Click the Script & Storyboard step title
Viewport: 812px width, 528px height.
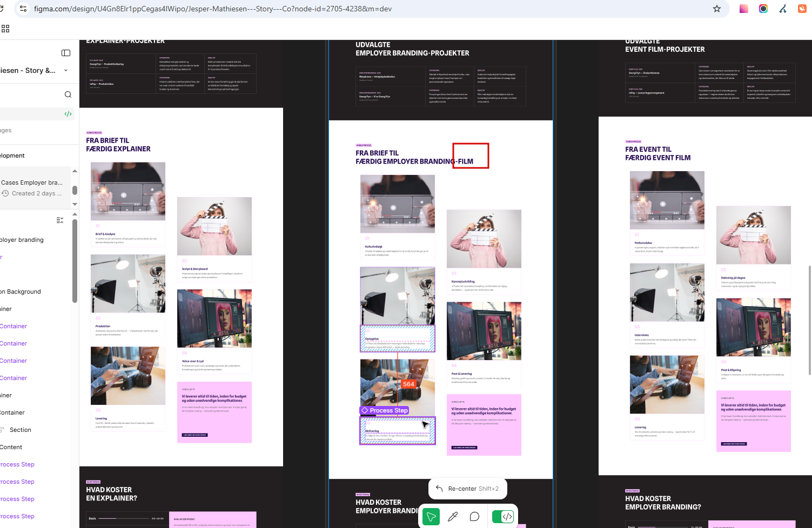194,269
